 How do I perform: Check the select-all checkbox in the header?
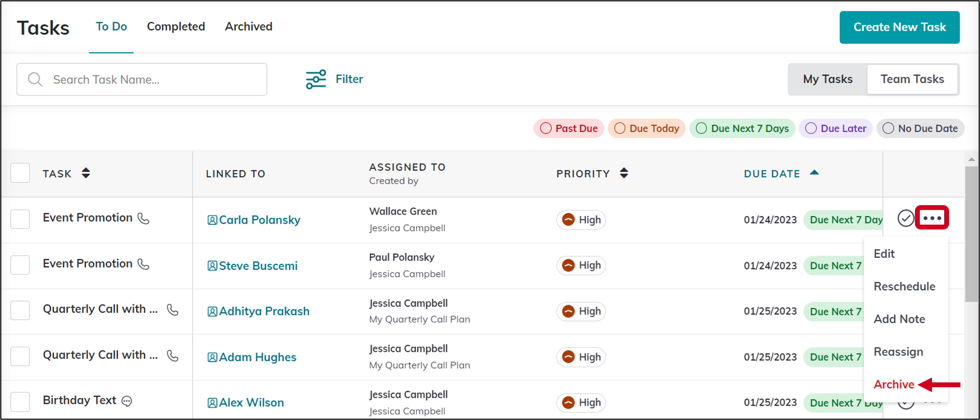pos(20,173)
